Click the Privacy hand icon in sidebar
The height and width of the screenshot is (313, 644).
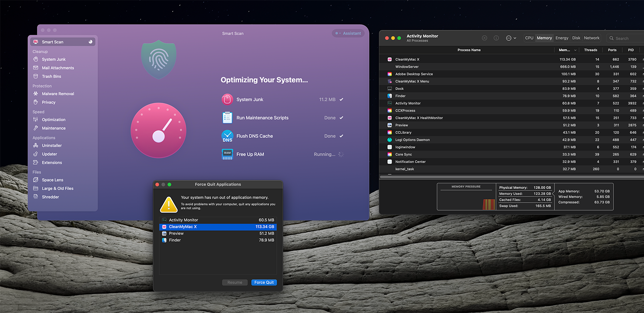pyautogui.click(x=36, y=102)
